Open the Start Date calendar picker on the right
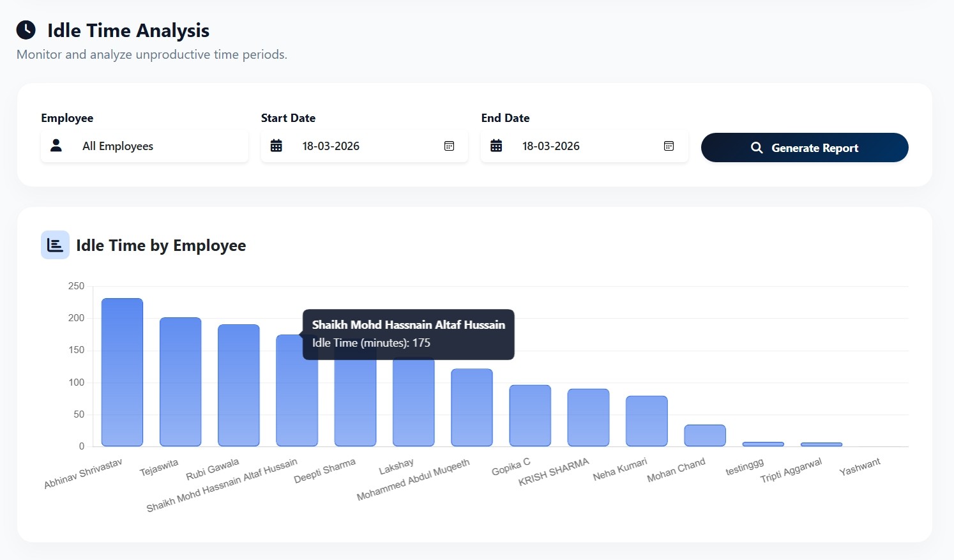The image size is (954, 560). [x=449, y=146]
